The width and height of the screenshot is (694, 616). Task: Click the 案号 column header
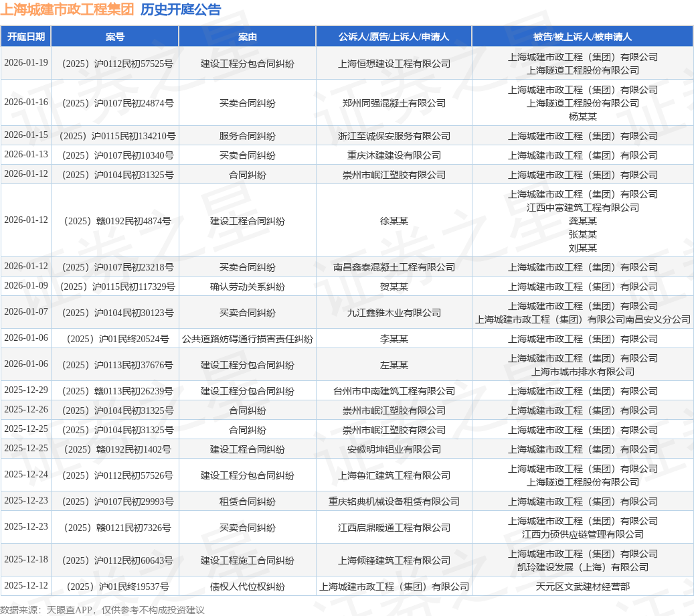coord(117,37)
